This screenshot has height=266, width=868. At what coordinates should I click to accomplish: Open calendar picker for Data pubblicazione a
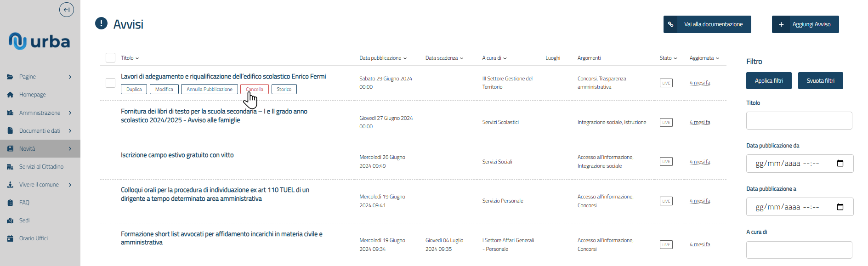[x=840, y=207]
